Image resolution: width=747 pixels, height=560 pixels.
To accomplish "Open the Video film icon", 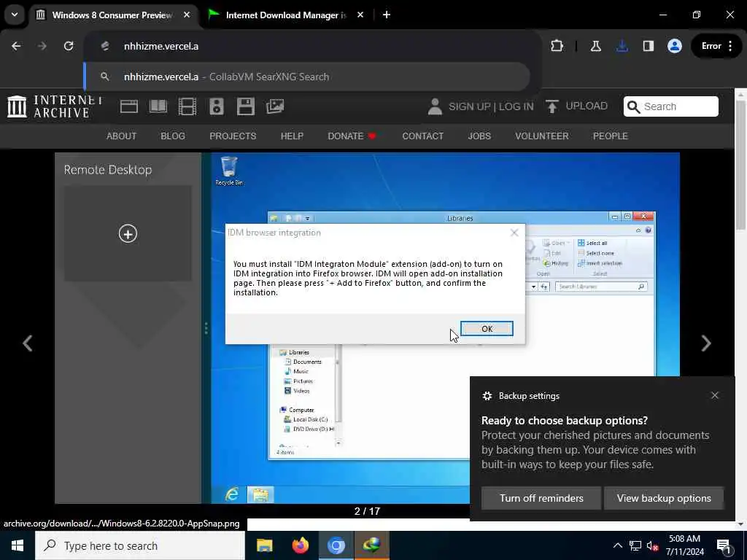I will pyautogui.click(x=187, y=106).
